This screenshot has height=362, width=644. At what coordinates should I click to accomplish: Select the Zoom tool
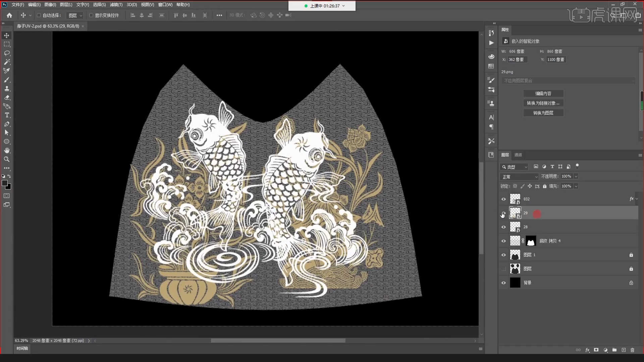click(7, 159)
